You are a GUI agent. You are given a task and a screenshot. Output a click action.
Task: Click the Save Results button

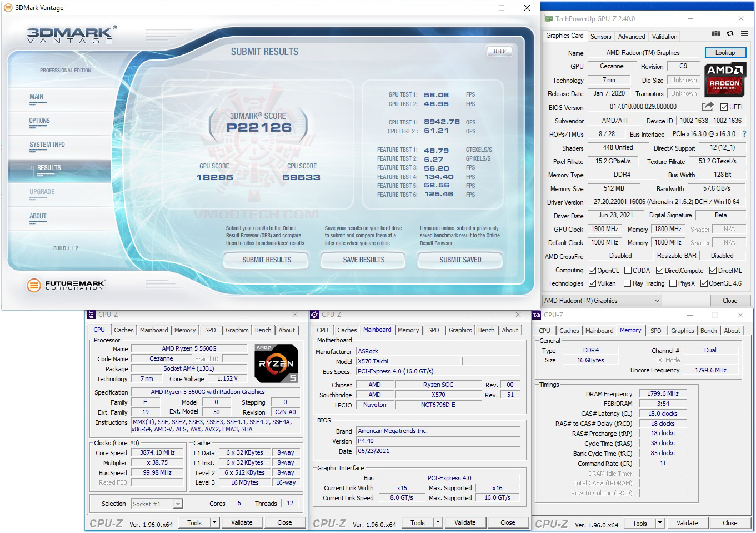coord(364,260)
